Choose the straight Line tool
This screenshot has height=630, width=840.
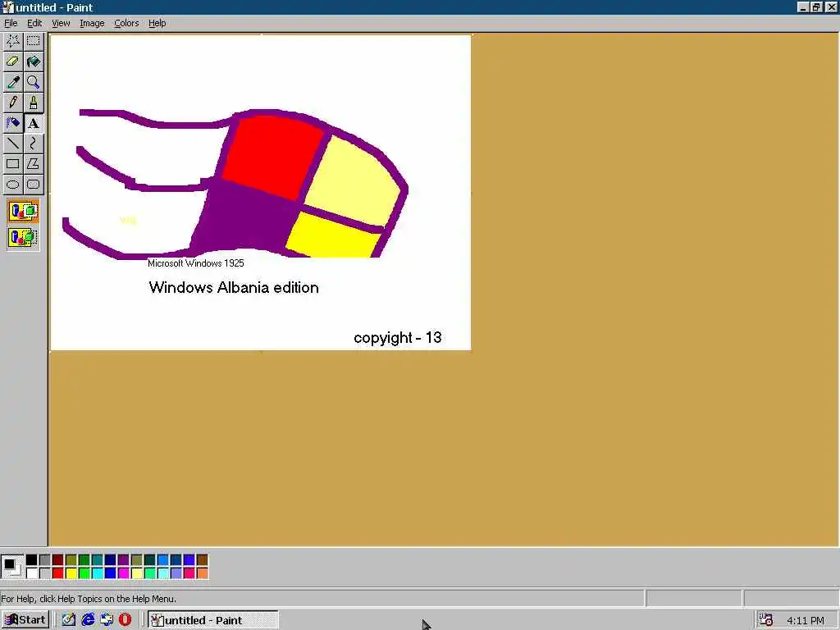13,144
